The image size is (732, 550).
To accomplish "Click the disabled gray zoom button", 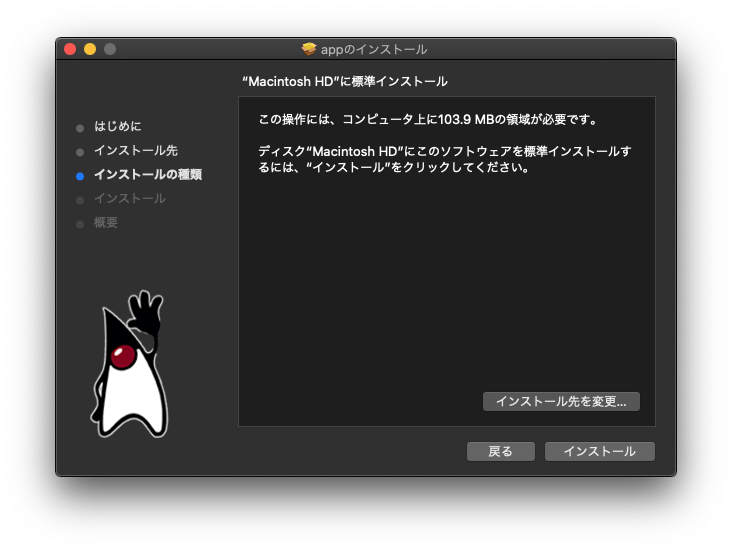I will [x=110, y=49].
